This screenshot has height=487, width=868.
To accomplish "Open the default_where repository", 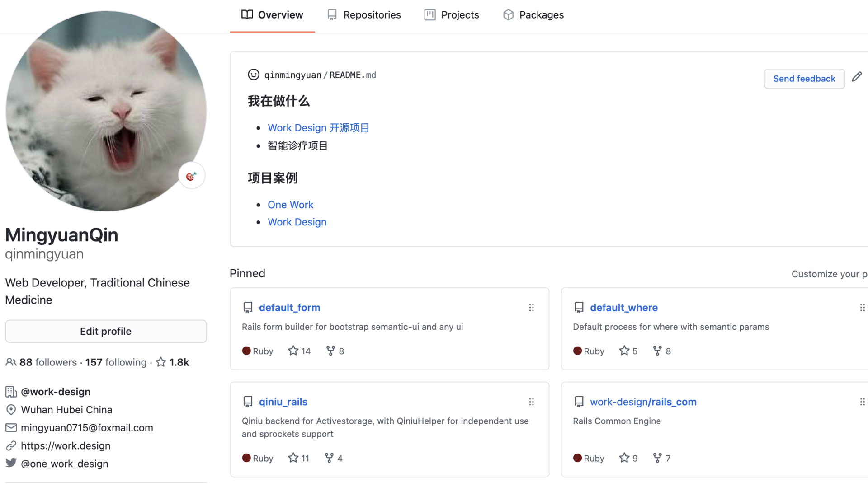I will (624, 308).
